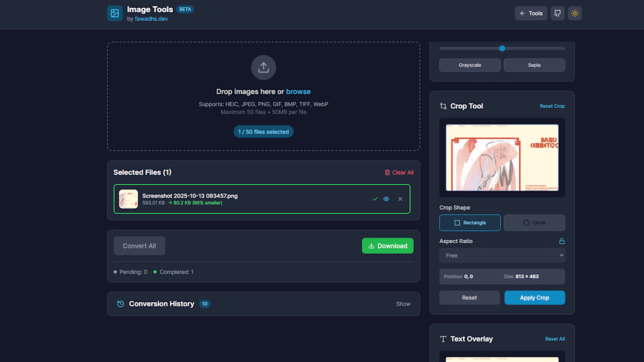
Task: Click the green checkmark on the screenshot file
Action: point(375,199)
